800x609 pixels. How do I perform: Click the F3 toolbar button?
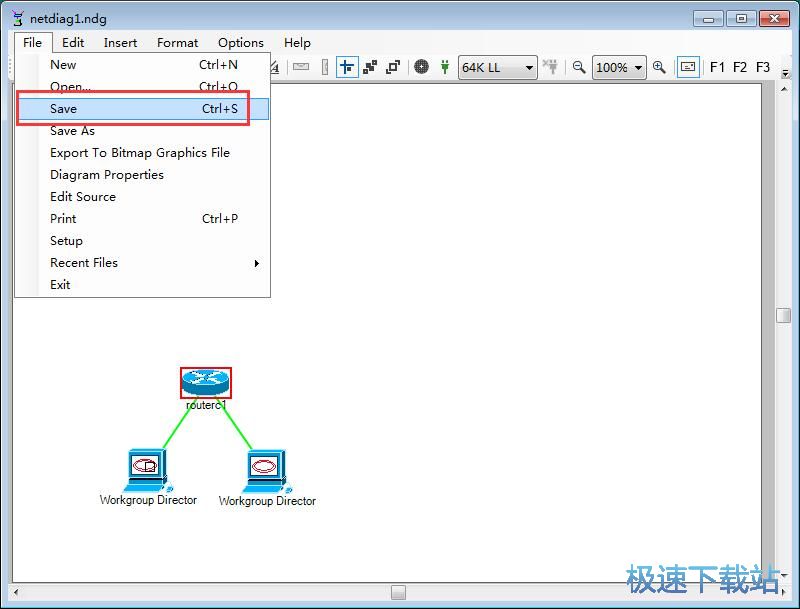click(763, 67)
